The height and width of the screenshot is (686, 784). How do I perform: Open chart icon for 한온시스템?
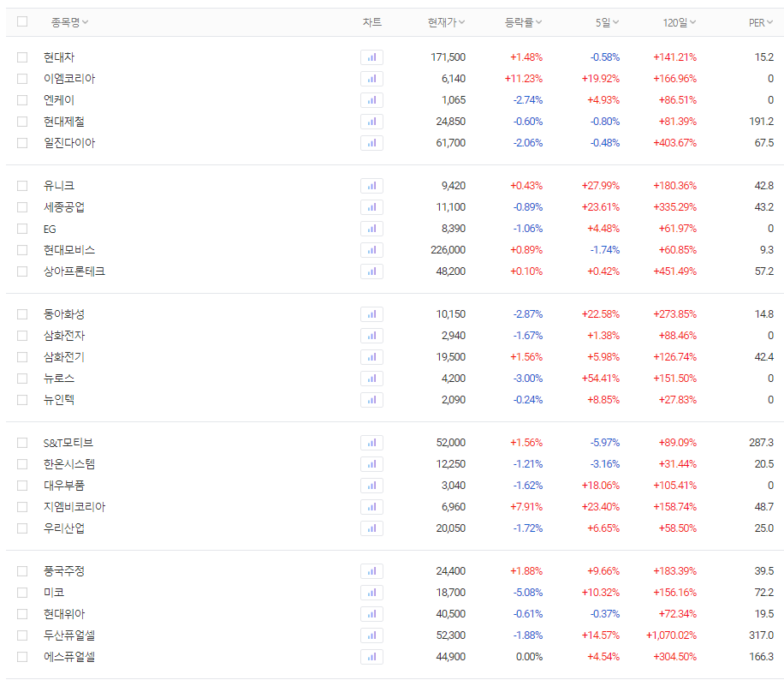tap(371, 464)
